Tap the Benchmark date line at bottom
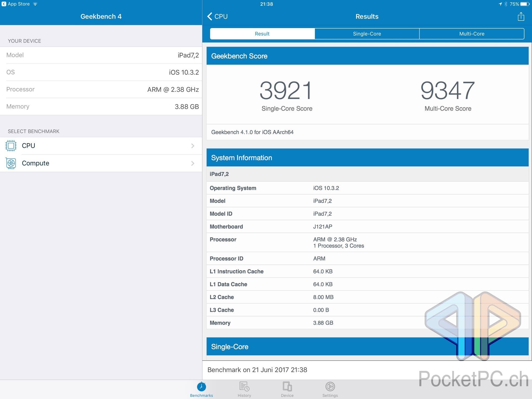The height and width of the screenshot is (399, 532). 257,370
